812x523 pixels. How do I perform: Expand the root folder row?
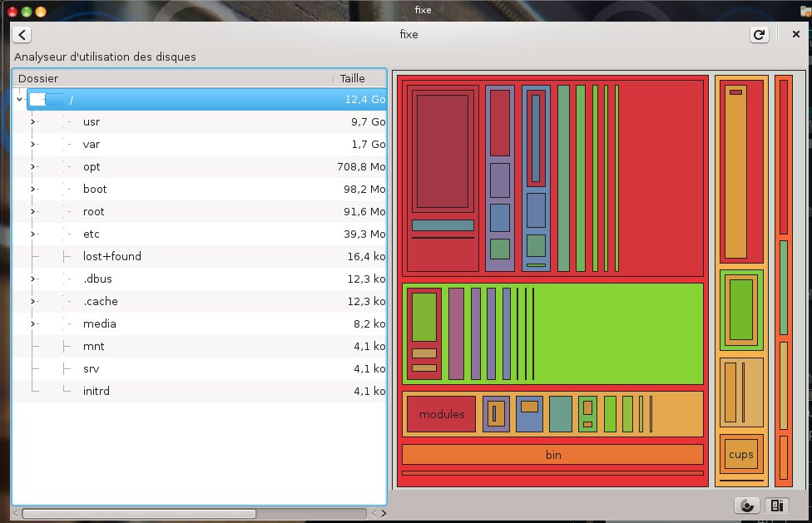tap(33, 211)
